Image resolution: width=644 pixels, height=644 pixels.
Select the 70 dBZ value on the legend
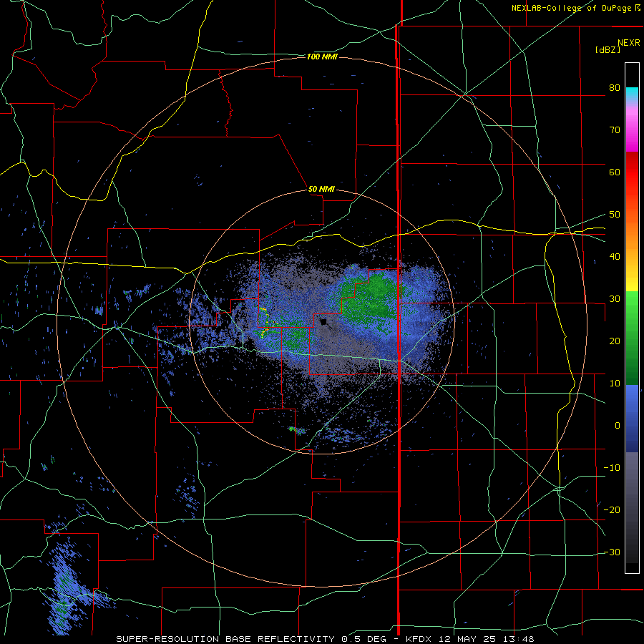coord(615,130)
